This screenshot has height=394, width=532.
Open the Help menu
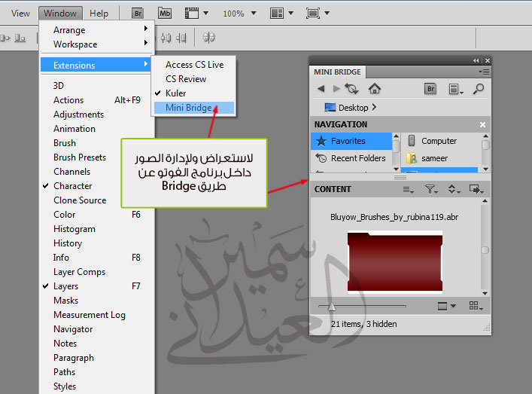point(99,14)
